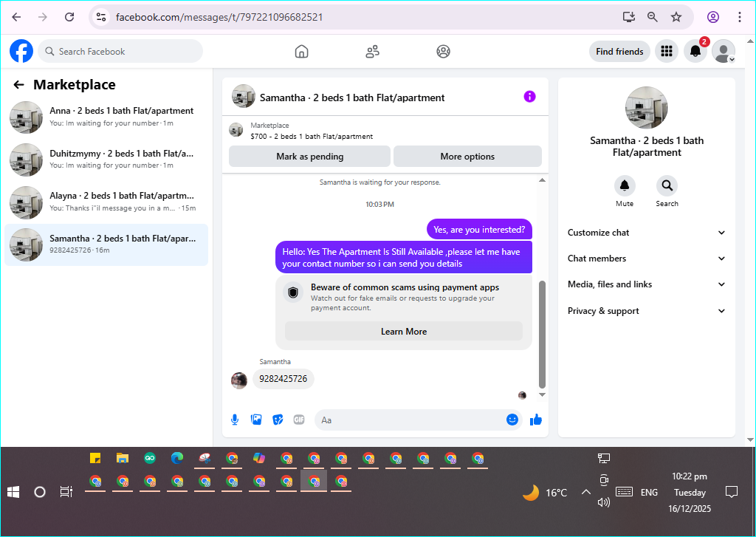Image resolution: width=756 pixels, height=537 pixels.
Task: Open the browser zoom magnifier icon
Action: click(653, 17)
